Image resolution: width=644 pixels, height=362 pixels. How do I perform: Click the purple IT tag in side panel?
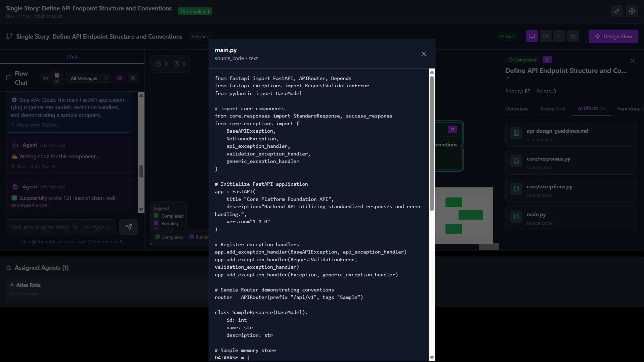(x=547, y=59)
